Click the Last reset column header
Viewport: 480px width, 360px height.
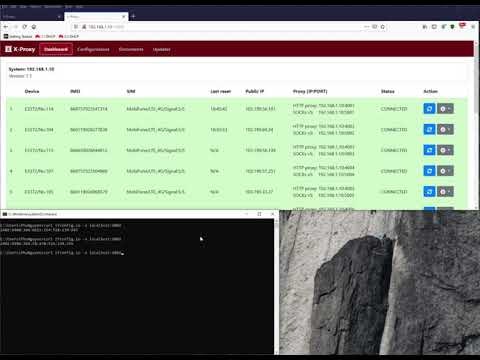(220, 91)
